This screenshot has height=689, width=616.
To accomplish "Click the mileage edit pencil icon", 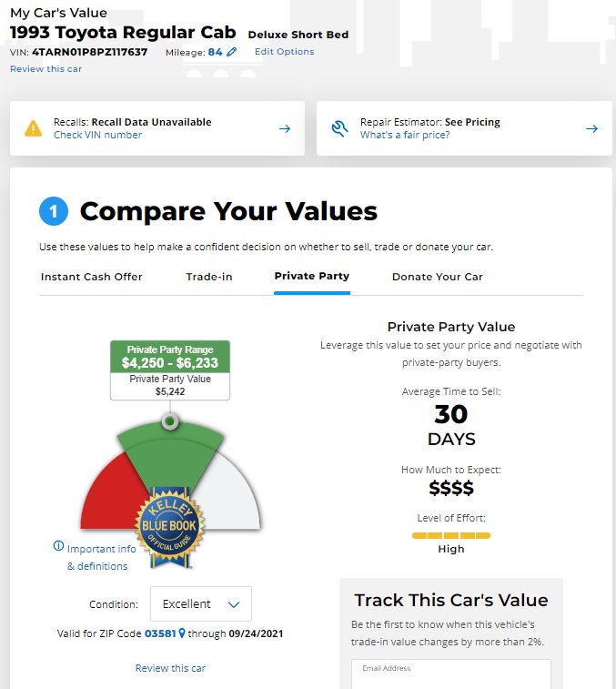I will (231, 52).
